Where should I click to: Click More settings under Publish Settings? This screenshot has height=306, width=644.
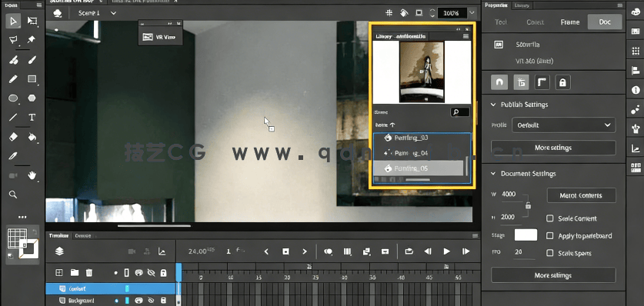pos(553,148)
